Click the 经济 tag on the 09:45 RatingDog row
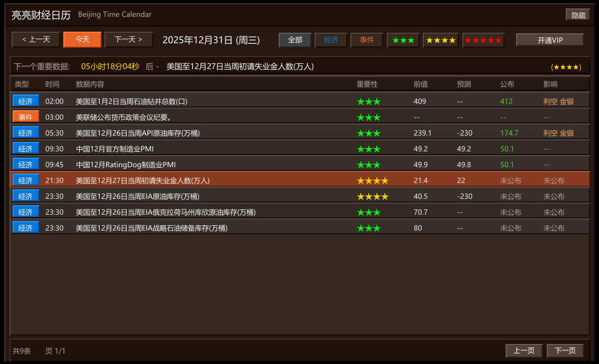 coord(25,165)
